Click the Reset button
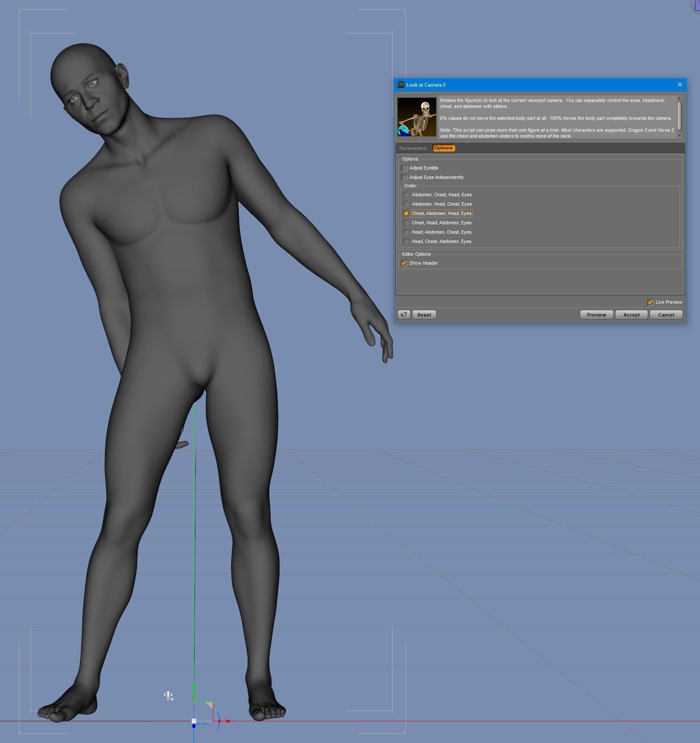The height and width of the screenshot is (743, 700). point(424,315)
